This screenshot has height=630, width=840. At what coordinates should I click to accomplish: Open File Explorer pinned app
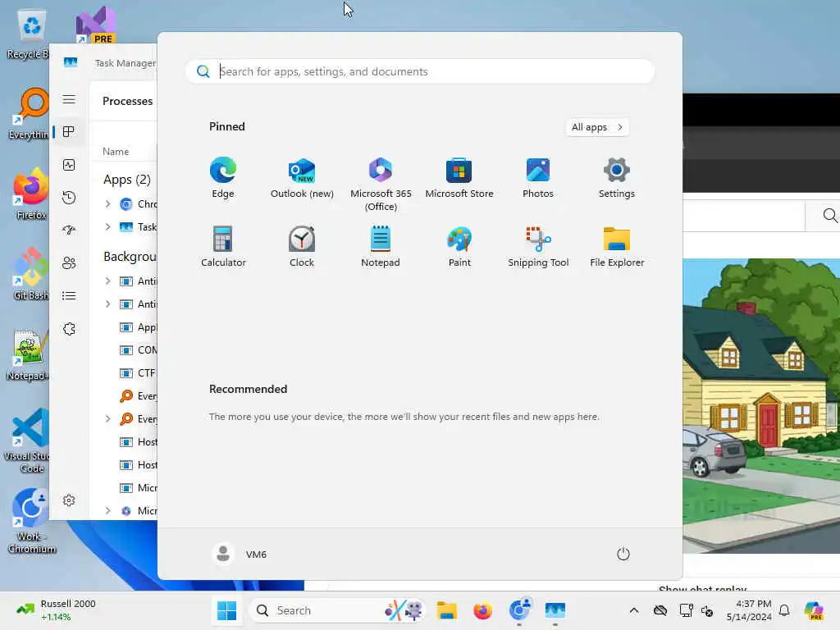tap(617, 247)
